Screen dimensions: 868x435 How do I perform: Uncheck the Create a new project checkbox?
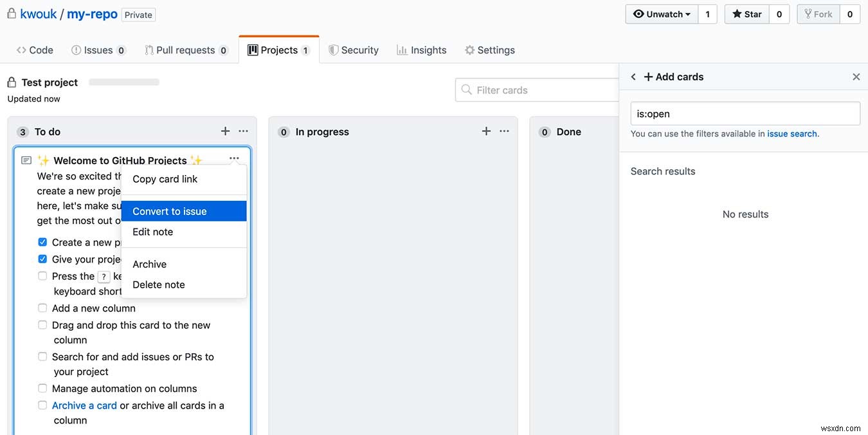click(42, 242)
